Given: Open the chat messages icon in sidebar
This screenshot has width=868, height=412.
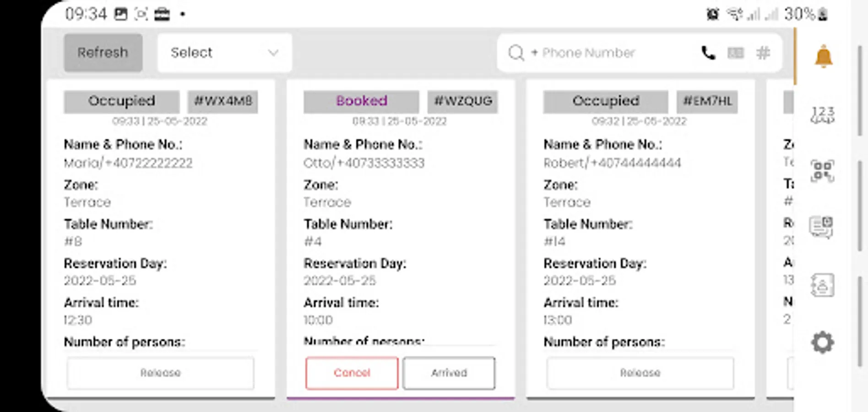Looking at the screenshot, I should 821,227.
